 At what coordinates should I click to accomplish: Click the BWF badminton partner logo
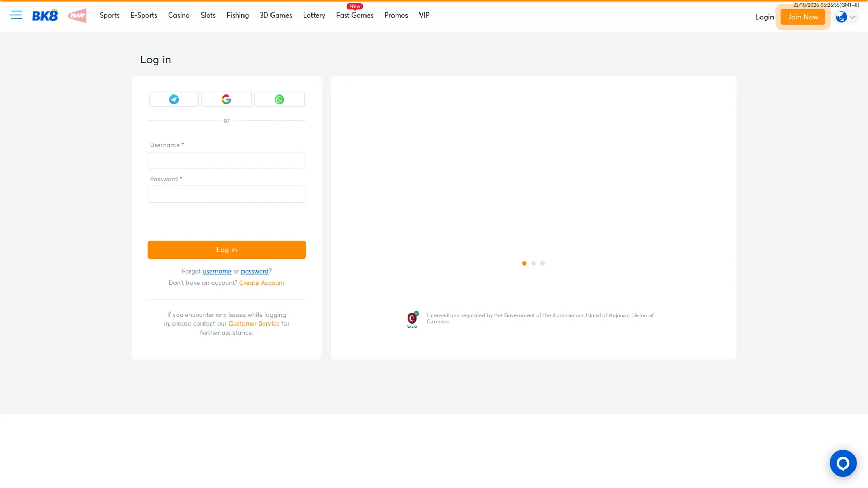point(77,16)
